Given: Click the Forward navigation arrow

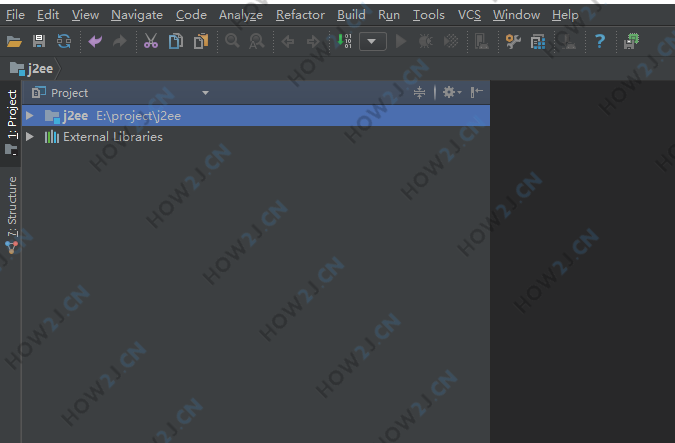Looking at the screenshot, I should tap(313, 42).
